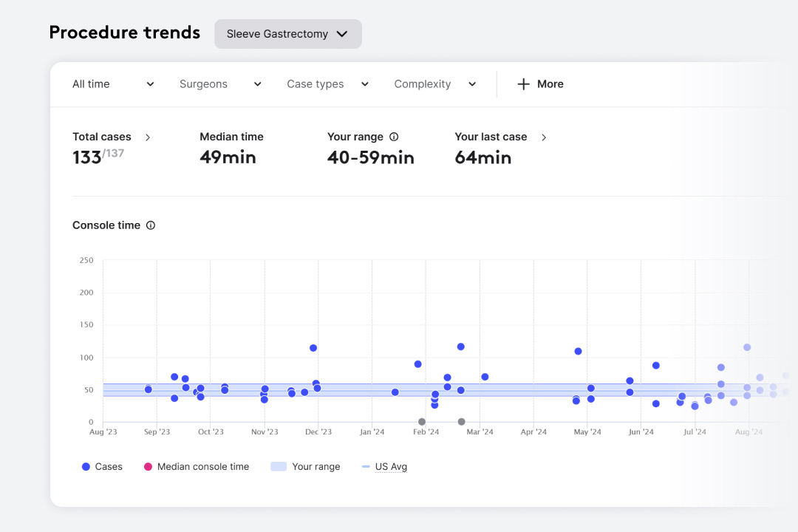The image size is (798, 532).
Task: Click the US Avg dash legend icon
Action: [366, 466]
